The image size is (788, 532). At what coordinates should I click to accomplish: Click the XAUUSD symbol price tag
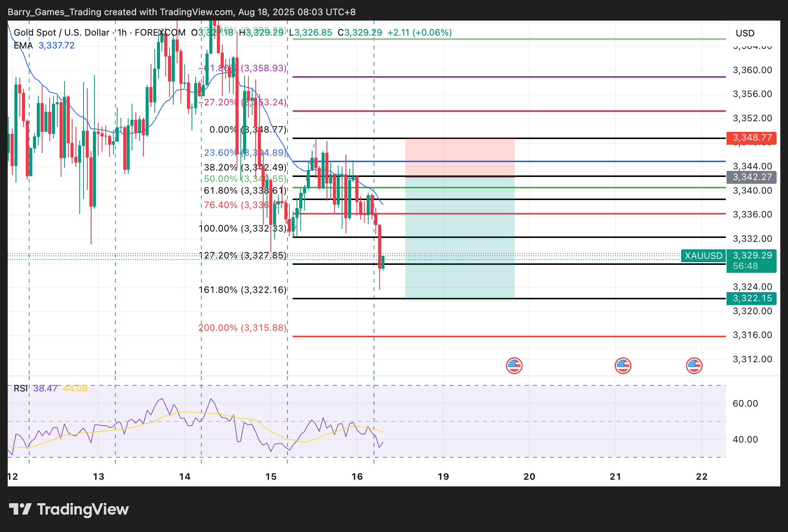coord(703,256)
